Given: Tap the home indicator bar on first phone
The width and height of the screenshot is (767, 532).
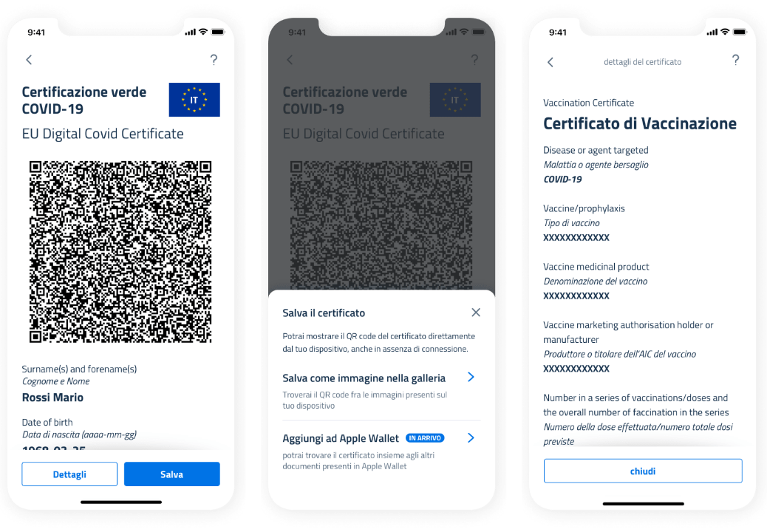Looking at the screenshot, I should click(121, 502).
